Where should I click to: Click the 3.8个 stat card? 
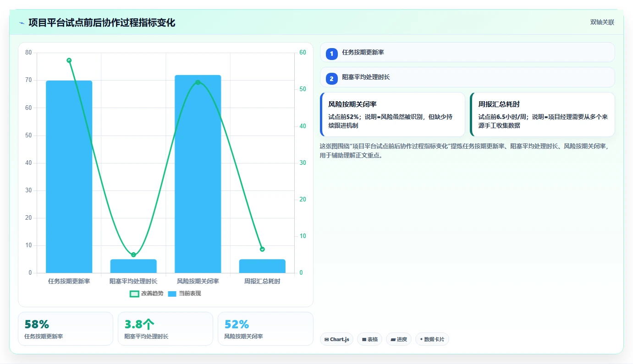pyautogui.click(x=165, y=329)
